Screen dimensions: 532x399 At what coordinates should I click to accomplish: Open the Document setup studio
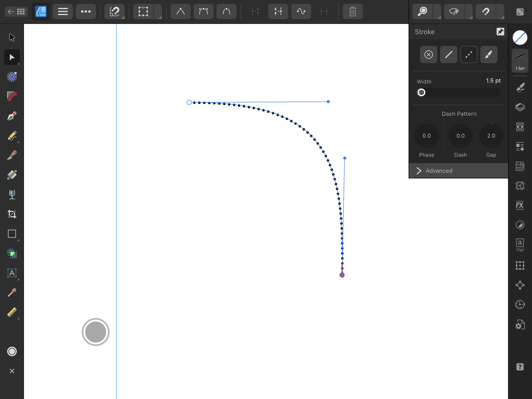click(x=520, y=325)
